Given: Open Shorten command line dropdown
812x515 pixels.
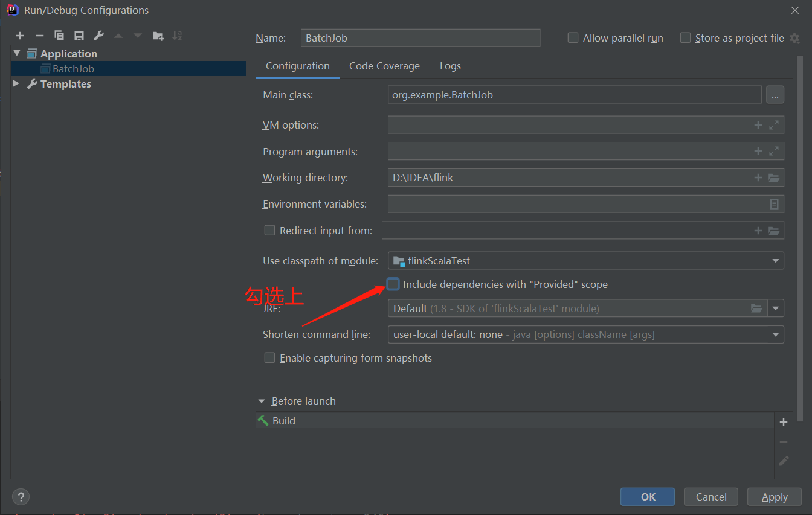Looking at the screenshot, I should 586,334.
